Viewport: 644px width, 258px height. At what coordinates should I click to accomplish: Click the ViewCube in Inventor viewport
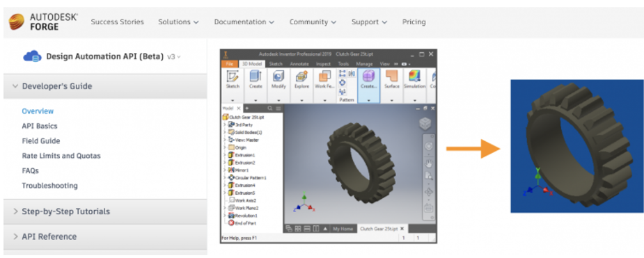point(425,124)
